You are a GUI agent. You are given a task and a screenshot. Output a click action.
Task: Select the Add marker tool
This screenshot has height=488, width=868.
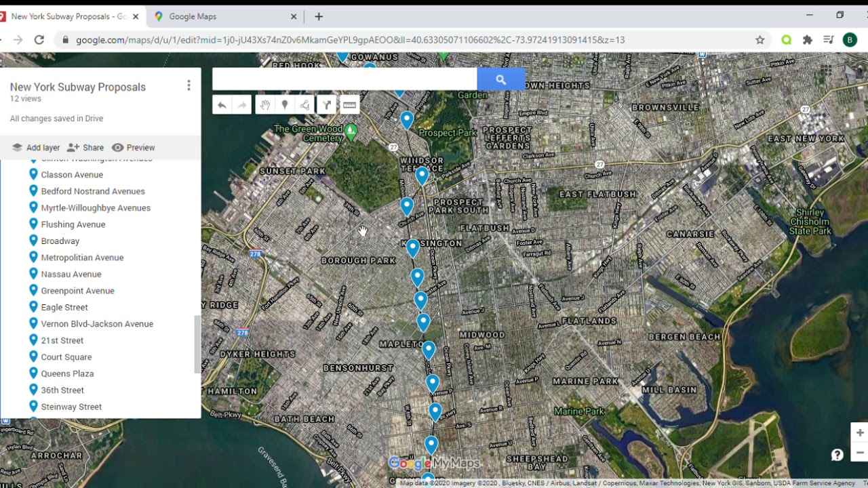click(x=285, y=105)
